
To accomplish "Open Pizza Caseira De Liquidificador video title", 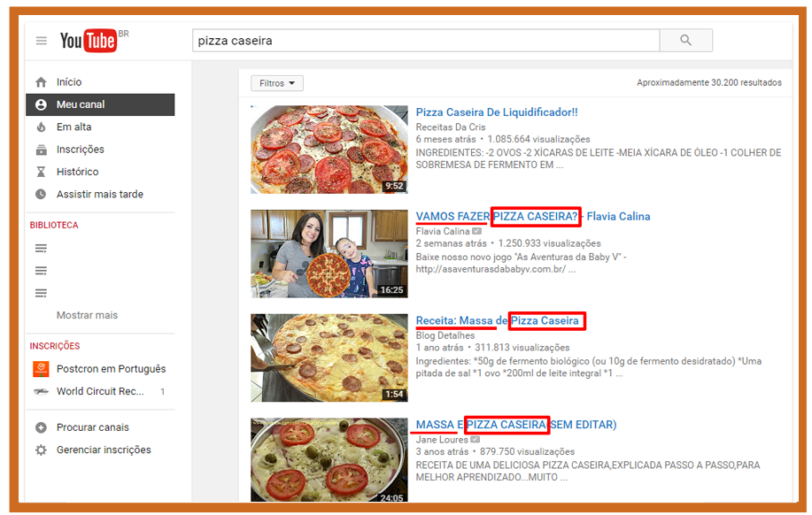I will [x=496, y=112].
